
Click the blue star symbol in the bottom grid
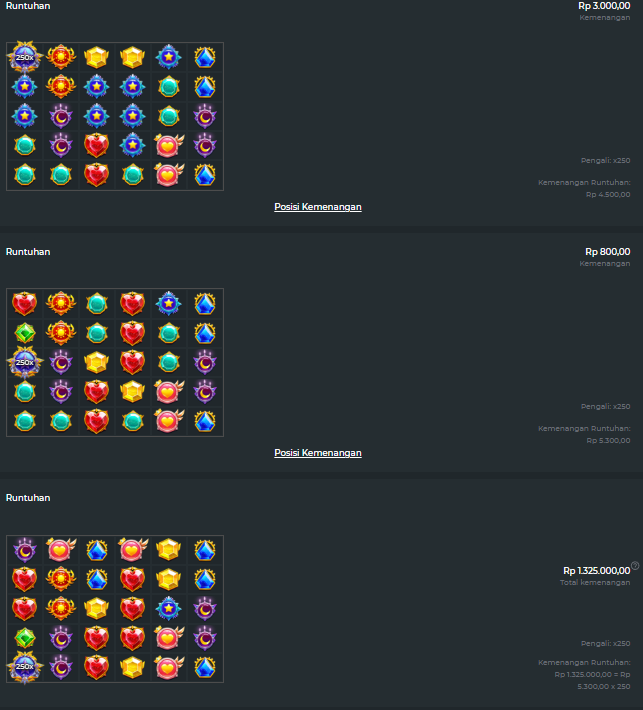pos(168,608)
